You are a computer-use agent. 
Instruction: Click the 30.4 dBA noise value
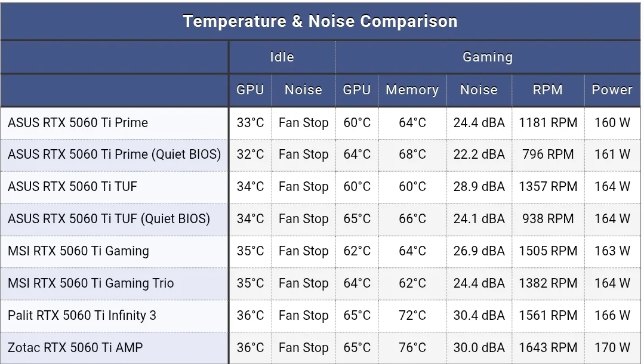479,316
